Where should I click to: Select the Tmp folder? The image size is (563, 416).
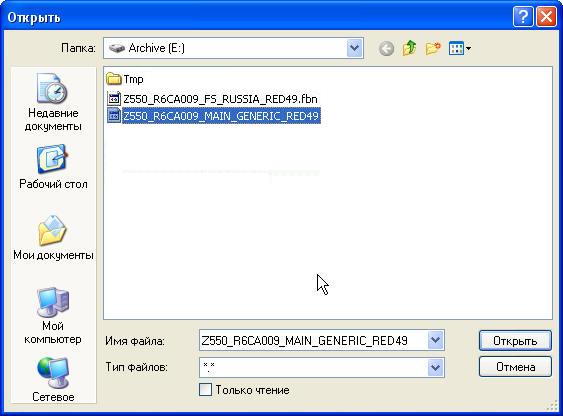[125, 79]
